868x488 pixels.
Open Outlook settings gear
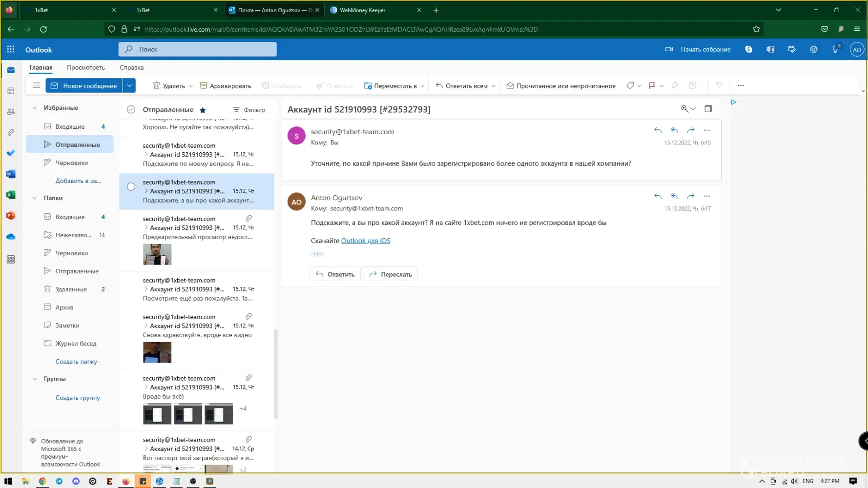click(813, 49)
